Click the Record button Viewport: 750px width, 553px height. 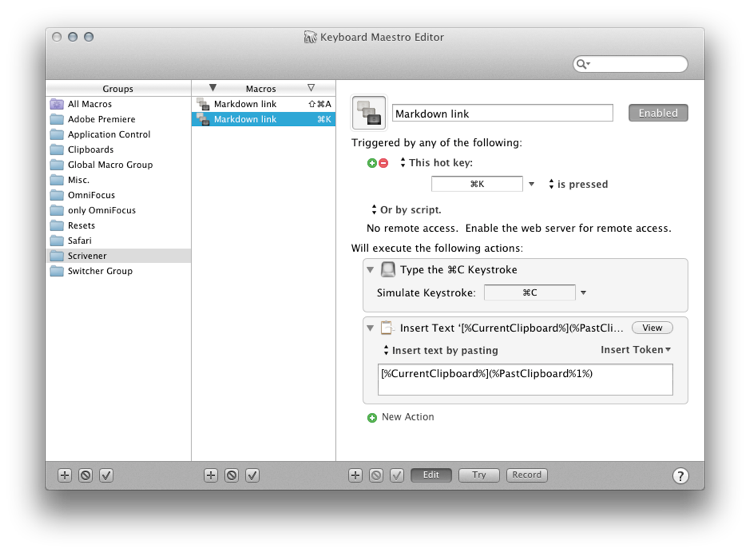527,475
